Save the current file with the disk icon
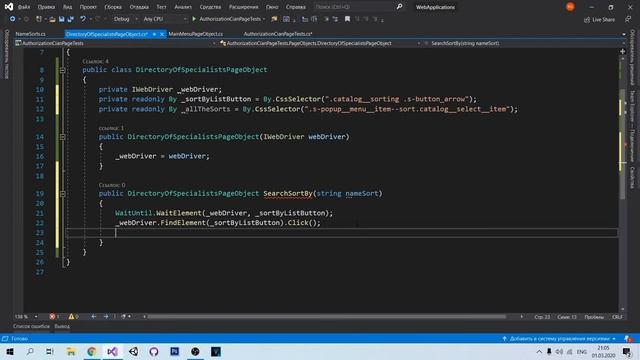 click(x=61, y=19)
